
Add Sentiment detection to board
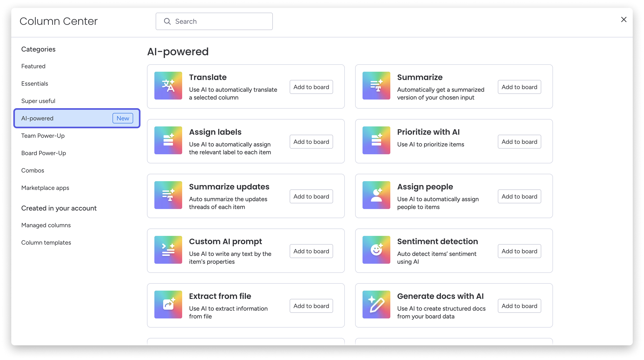[x=519, y=251]
